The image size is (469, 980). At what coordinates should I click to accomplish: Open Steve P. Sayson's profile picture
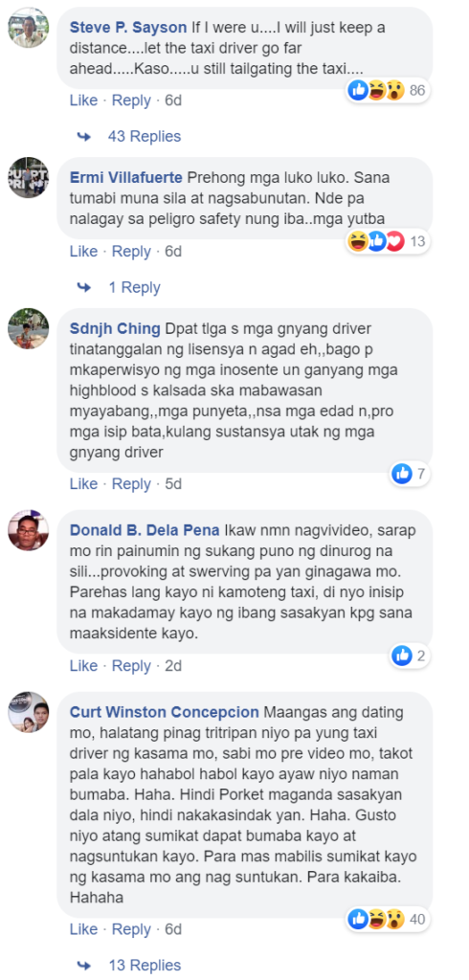28,28
